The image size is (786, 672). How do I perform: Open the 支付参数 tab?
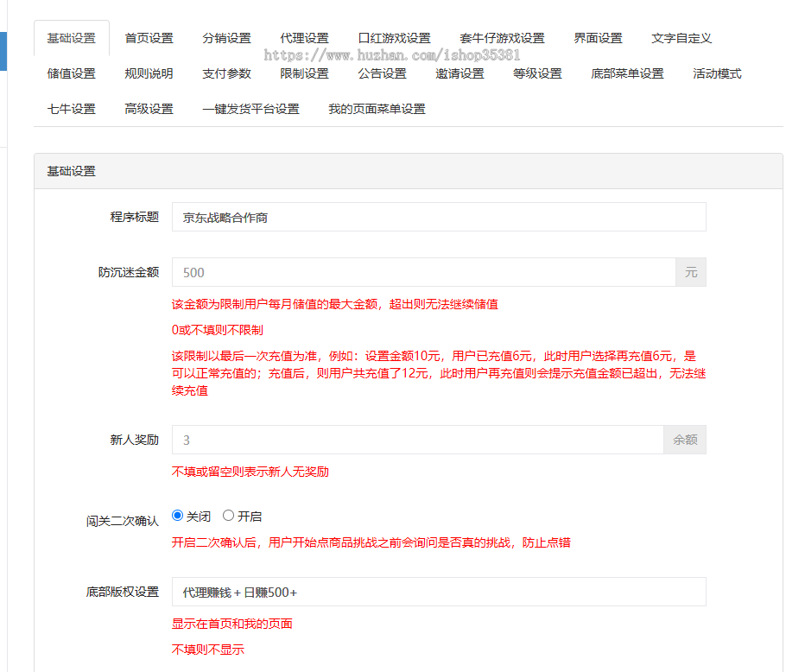pos(226,73)
